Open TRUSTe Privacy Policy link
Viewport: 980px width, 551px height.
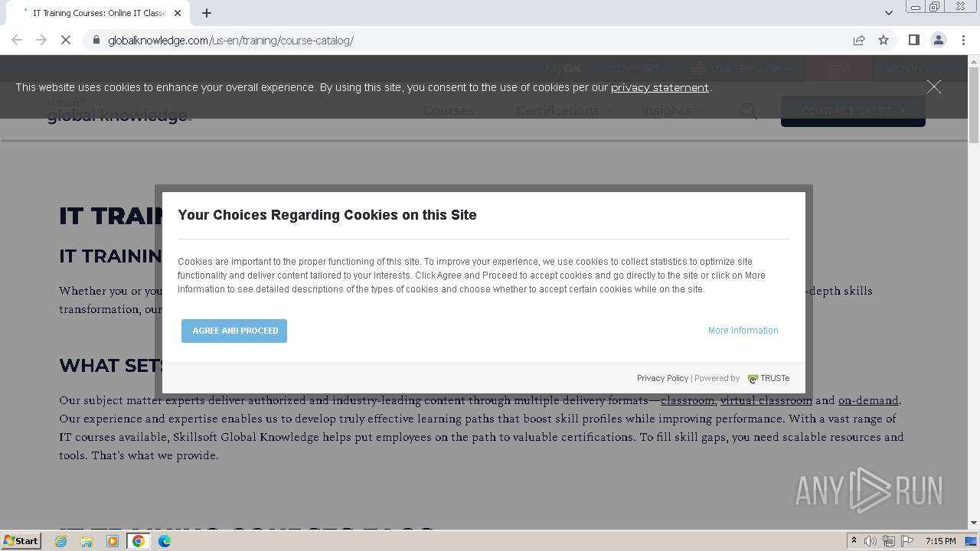[x=662, y=378]
